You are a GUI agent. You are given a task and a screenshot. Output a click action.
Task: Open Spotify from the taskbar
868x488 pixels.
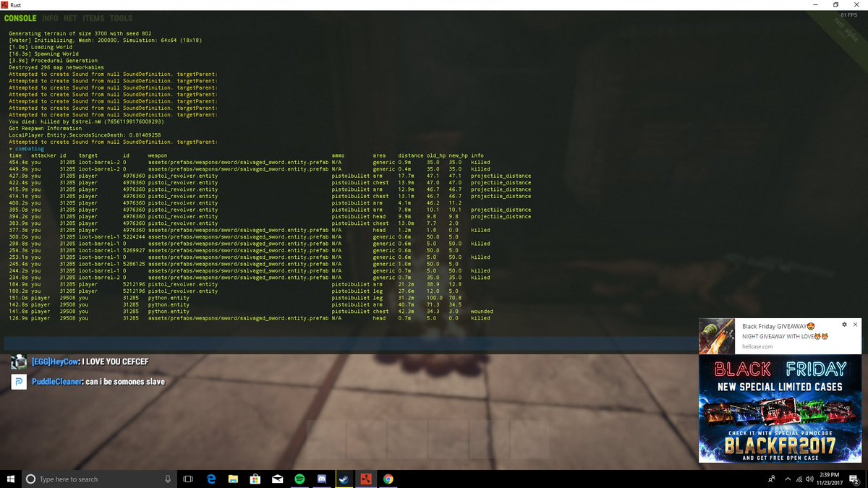coord(299,479)
